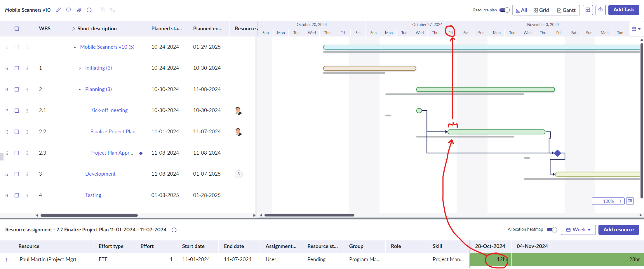Image resolution: width=644 pixels, height=269 pixels.
Task: Click the diamond milestone icon in toolbar
Action: [601, 10]
